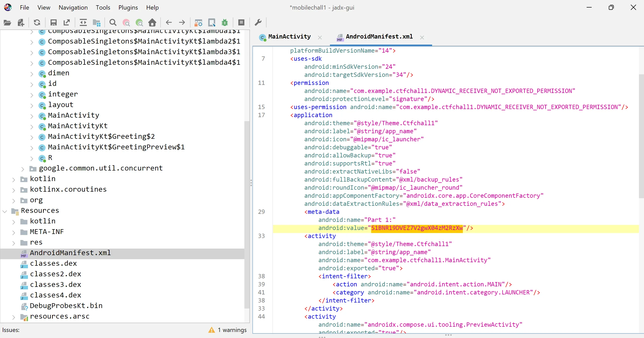
Task: Click the open file toolbar icon
Action: 7,23
